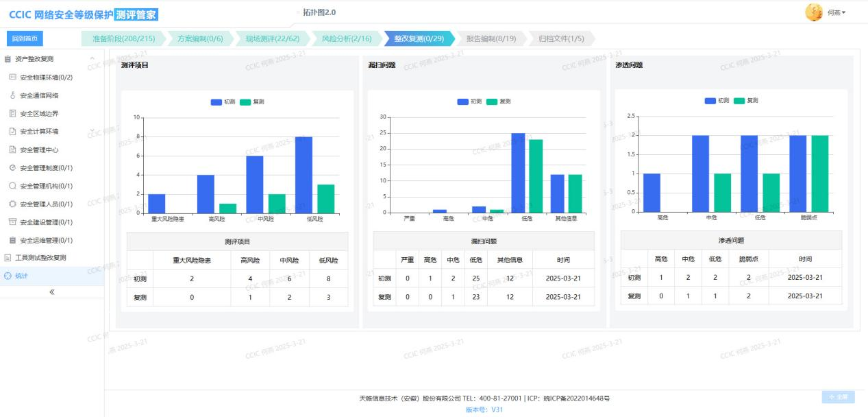Click the 全屏 fullscreen button
This screenshot has width=868, height=417.
(838, 397)
